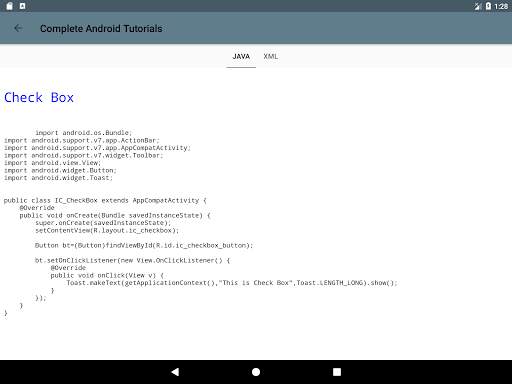512x384 pixels.
Task: Click the 'import android.os.Bundle;' line
Action: (x=84, y=133)
